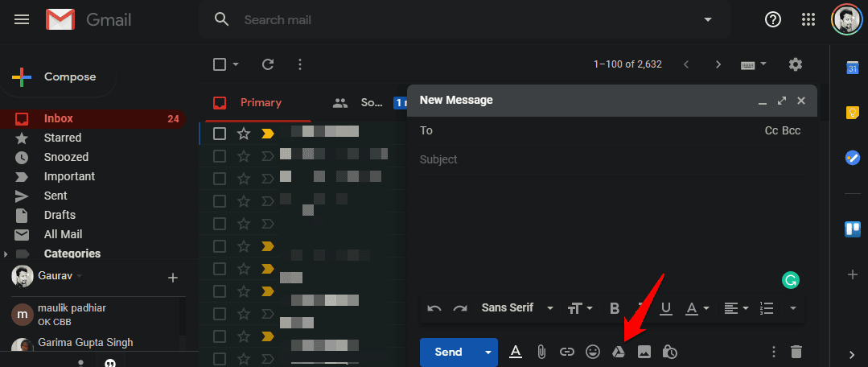Screen dimensions: 868x367
Task: Open the main menu hamburger icon
Action: (22, 20)
